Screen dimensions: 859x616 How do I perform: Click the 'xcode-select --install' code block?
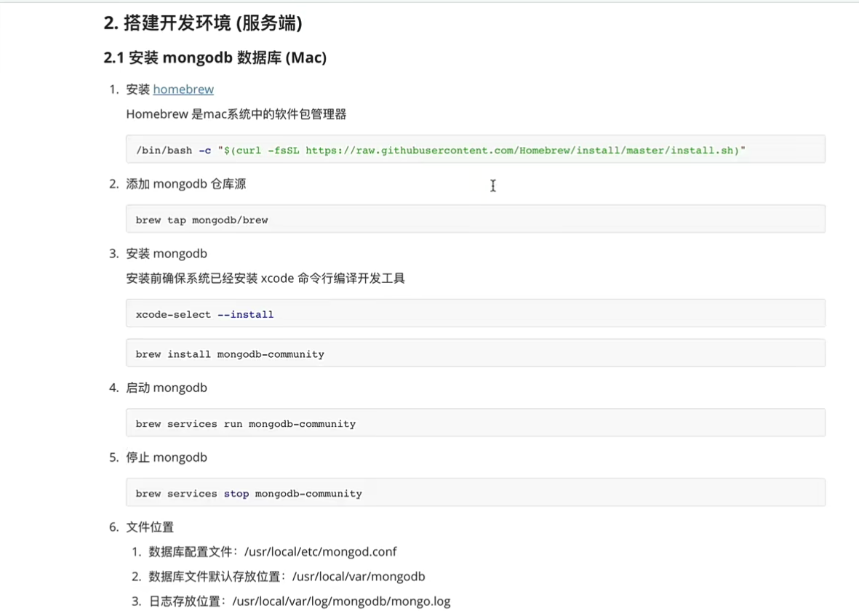[x=475, y=313]
